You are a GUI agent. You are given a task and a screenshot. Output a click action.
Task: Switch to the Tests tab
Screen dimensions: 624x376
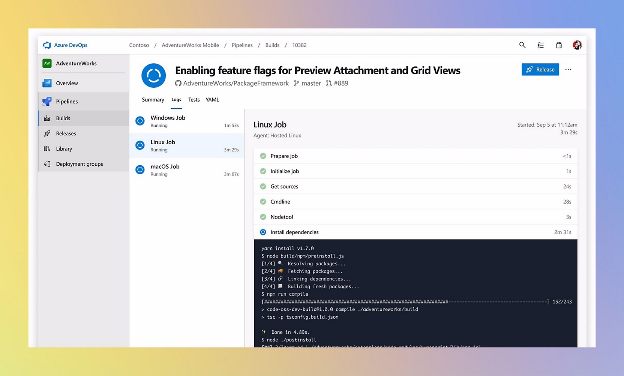point(194,100)
